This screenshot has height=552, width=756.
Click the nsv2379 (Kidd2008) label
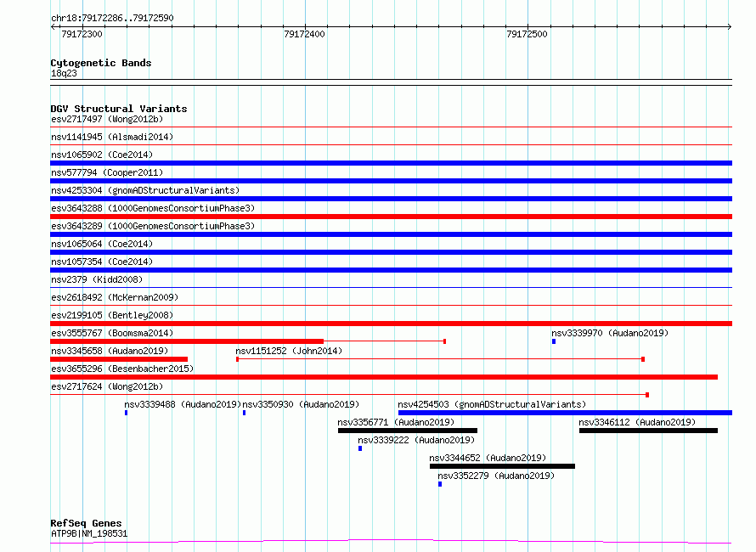[x=97, y=279]
